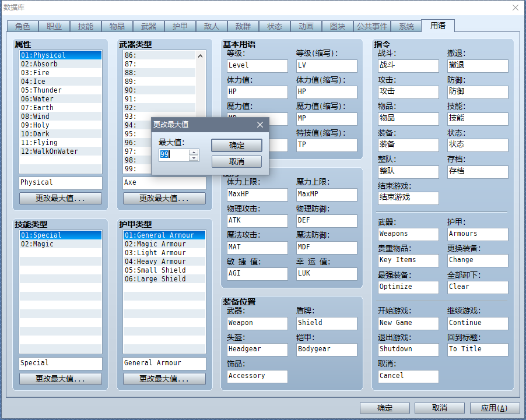Image resolution: width=526 pixels, height=420 pixels.
Task: Go to the 敌群 tab
Action: 243,26
